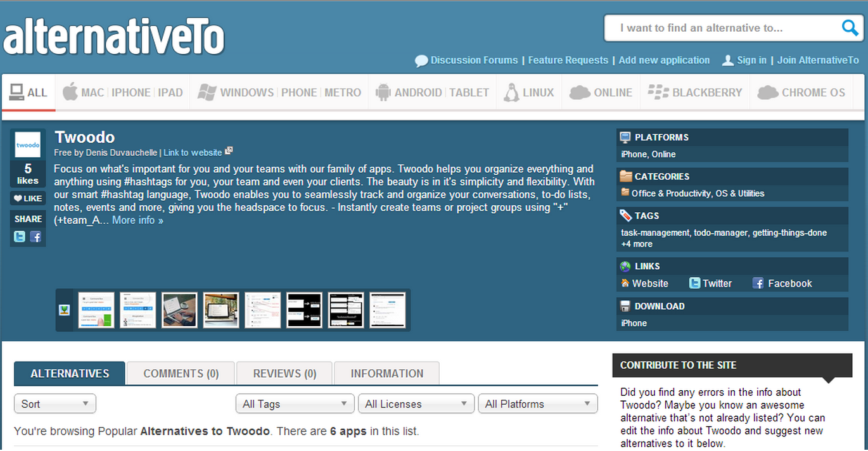Click the Twoodo app title

pyautogui.click(x=85, y=137)
